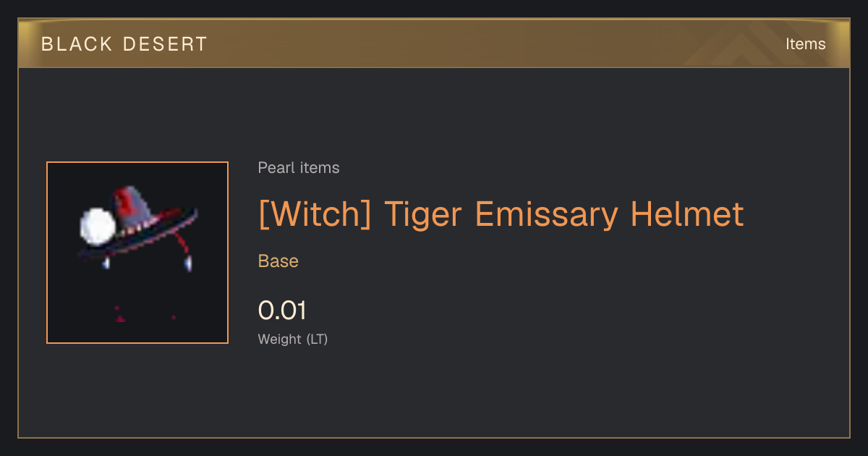Click the word Helmet in item name
The image size is (868, 456).
(686, 214)
